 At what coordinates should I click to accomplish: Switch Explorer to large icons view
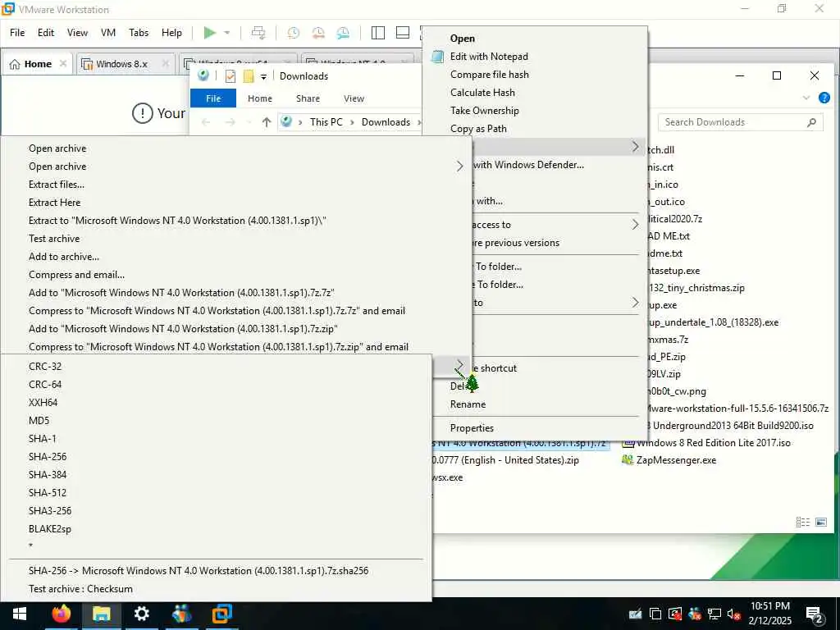pos(820,522)
